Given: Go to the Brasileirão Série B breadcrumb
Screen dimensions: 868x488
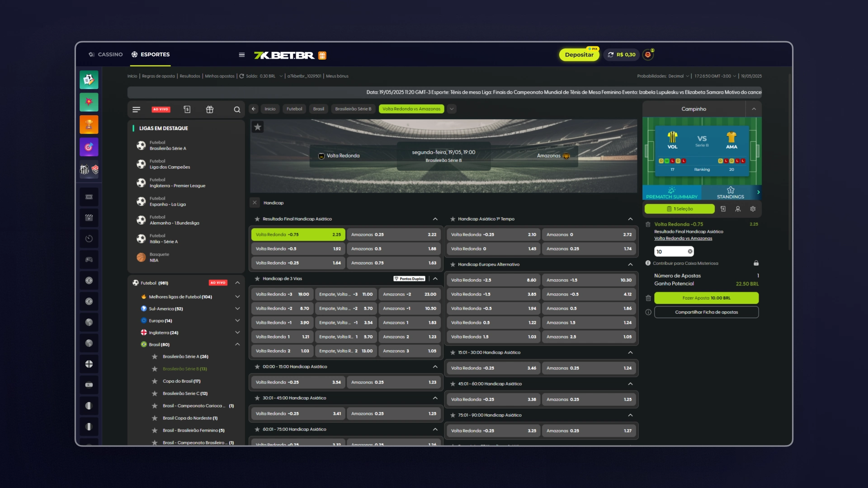Looking at the screenshot, I should point(353,109).
